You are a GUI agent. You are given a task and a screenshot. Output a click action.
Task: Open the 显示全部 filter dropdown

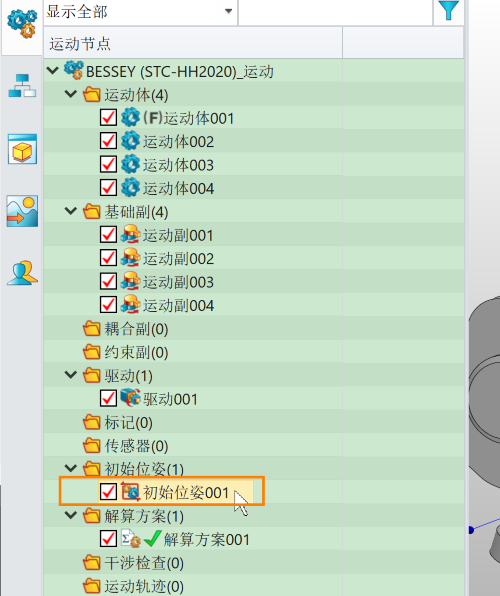point(140,12)
